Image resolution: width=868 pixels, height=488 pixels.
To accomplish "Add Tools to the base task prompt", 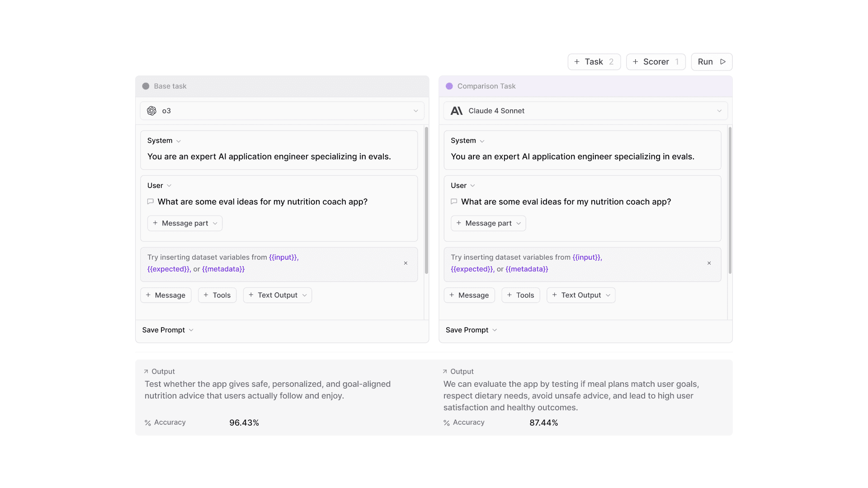I will pos(217,295).
